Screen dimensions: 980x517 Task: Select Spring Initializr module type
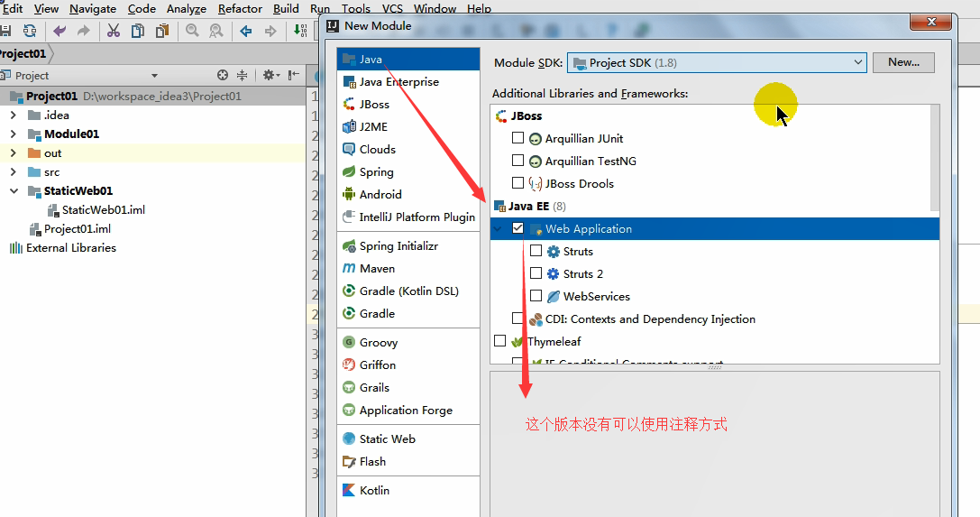[408, 246]
